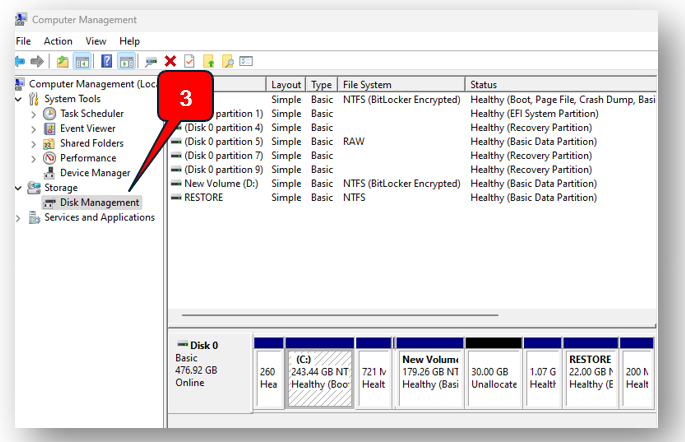Click the green Back arrow in toolbar
Viewport: 685px width, 442px height.
click(20, 61)
